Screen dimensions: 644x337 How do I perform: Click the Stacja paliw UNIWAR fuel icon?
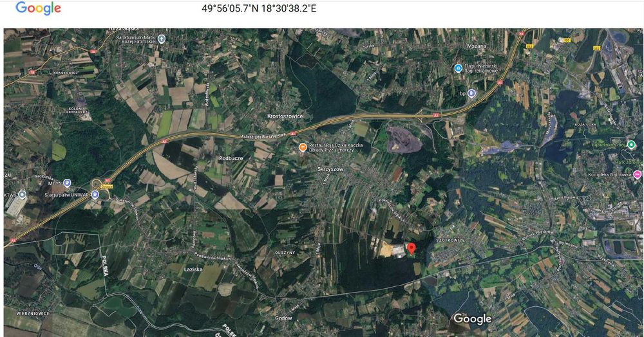click(95, 194)
